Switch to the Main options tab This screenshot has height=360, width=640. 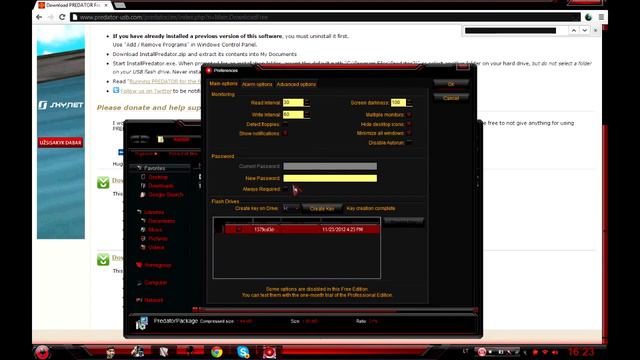point(223,84)
